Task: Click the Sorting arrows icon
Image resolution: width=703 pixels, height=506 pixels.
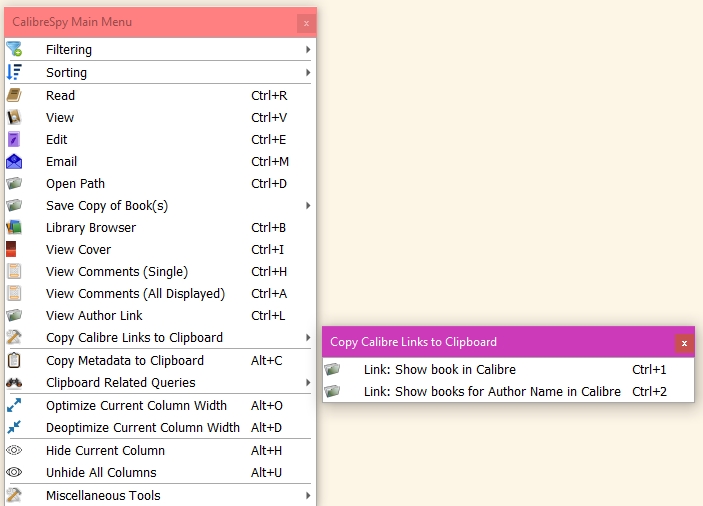Action: (14, 72)
